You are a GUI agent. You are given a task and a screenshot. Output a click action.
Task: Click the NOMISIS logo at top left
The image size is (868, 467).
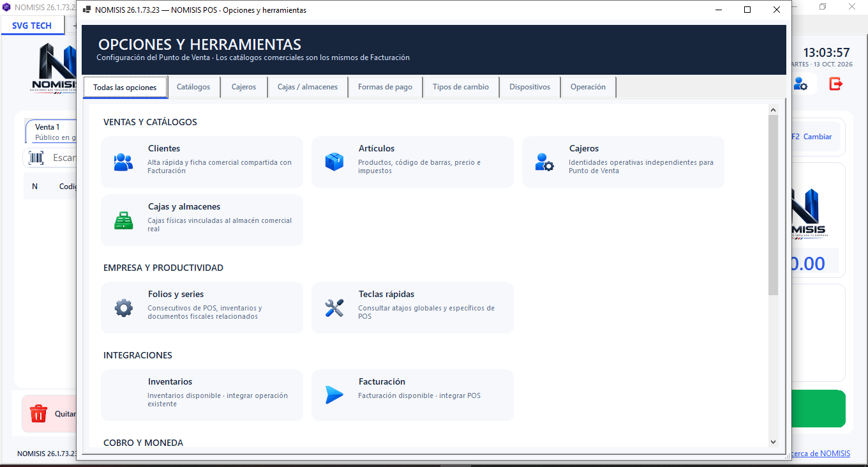52,67
